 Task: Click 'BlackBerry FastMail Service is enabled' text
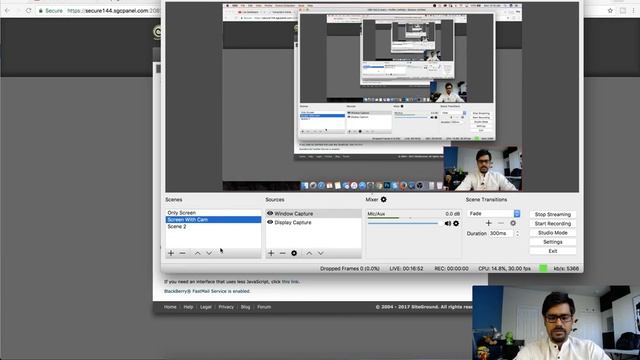coord(207,291)
